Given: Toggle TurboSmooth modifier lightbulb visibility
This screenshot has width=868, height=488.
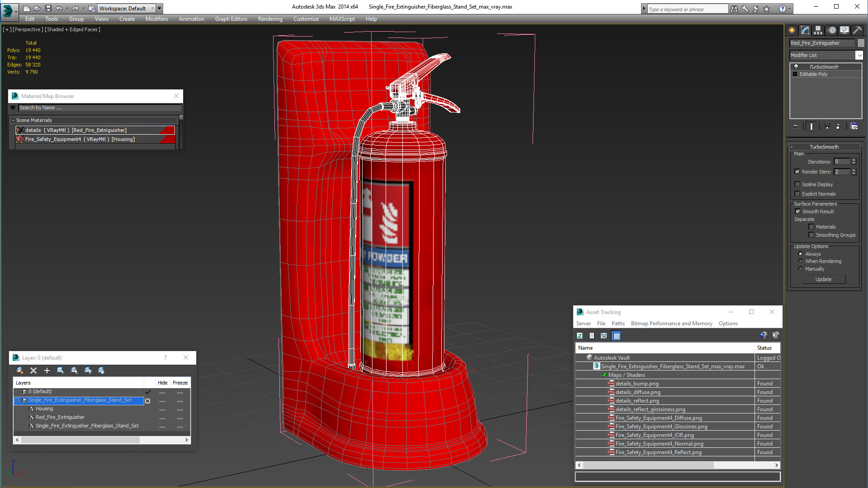Looking at the screenshot, I should tap(796, 67).
